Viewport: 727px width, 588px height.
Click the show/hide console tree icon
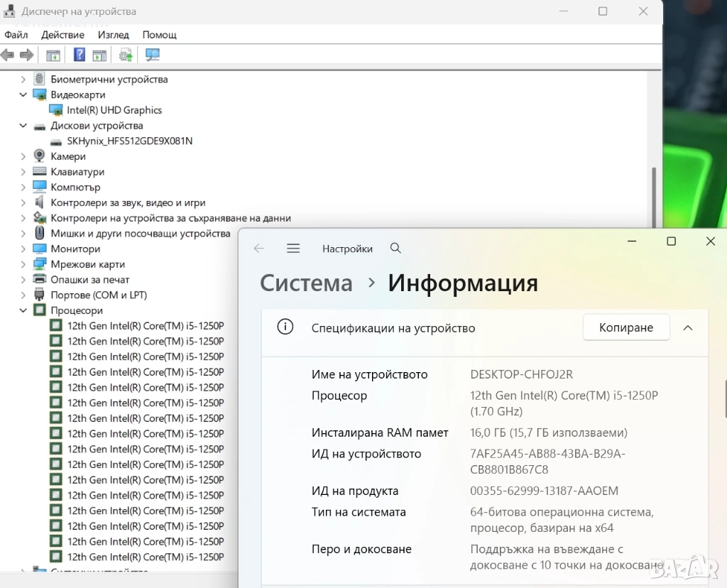pos(53,55)
